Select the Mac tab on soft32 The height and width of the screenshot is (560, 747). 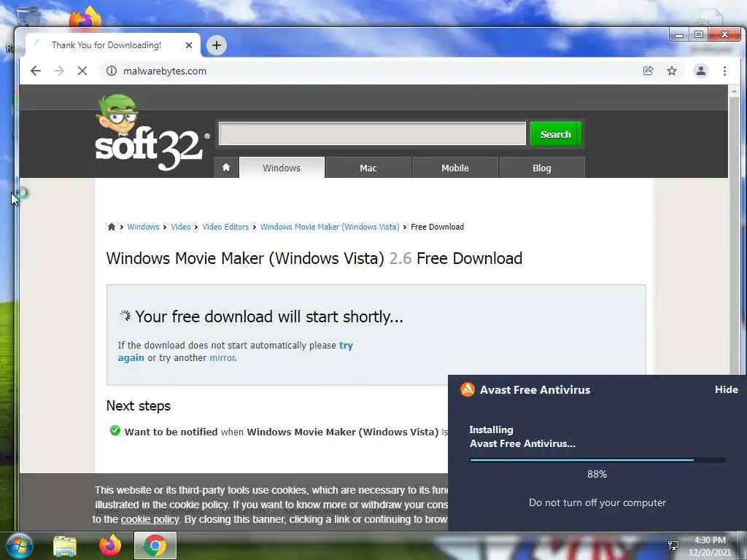coord(368,168)
